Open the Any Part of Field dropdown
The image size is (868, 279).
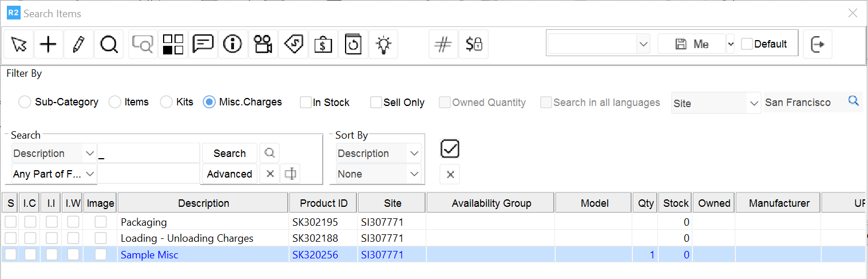54,174
